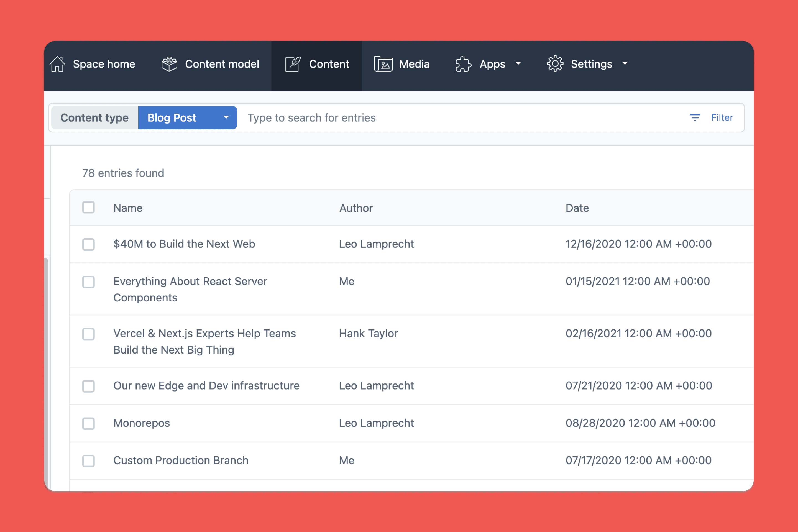
Task: Go to the Content model tab
Action: (x=222, y=64)
